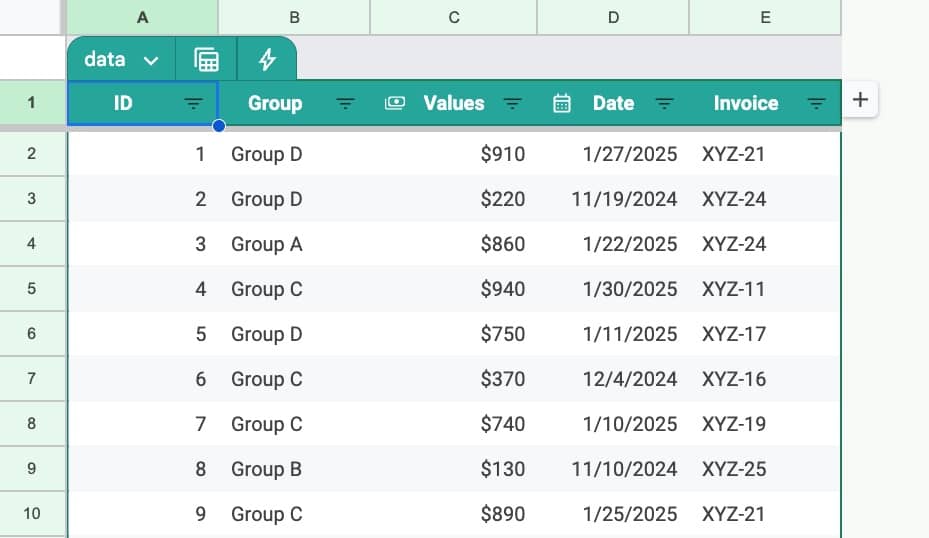Open the Date column filter icon
Image resolution: width=929 pixels, height=538 pixels.
pyautogui.click(x=664, y=104)
